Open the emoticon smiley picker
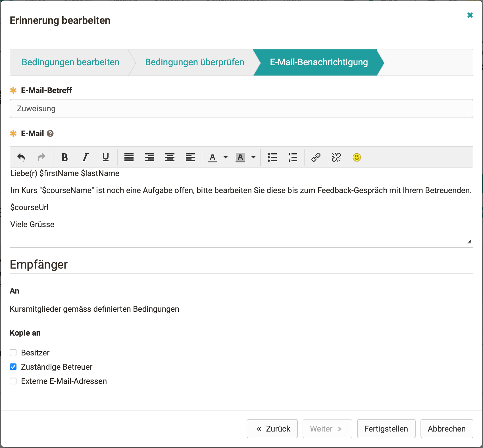 tap(357, 157)
